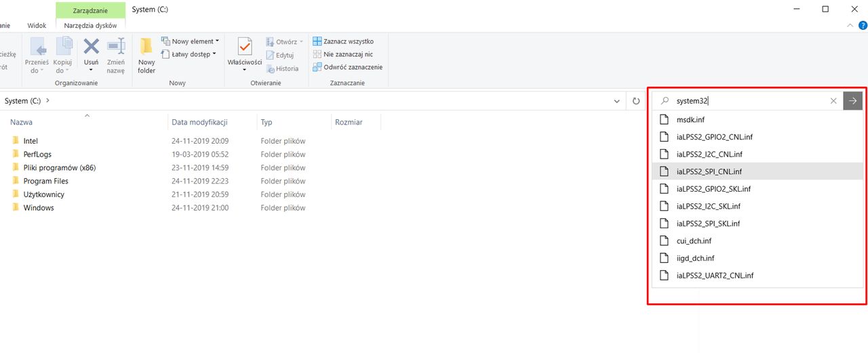Click the search go arrow button
Screen dimensions: 868x353
[x=853, y=101]
